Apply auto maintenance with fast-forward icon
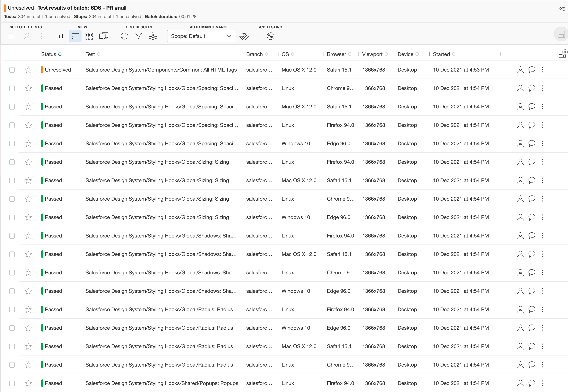This screenshot has height=392, width=568. point(244,36)
